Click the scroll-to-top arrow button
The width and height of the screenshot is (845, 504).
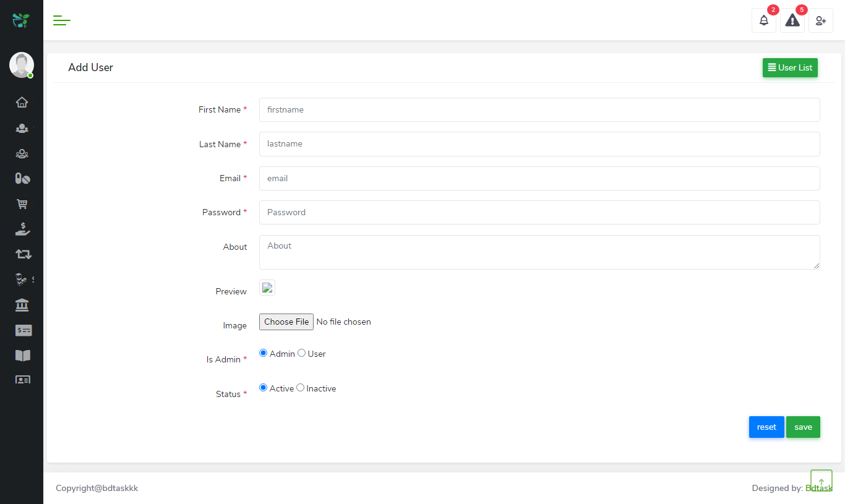(821, 481)
